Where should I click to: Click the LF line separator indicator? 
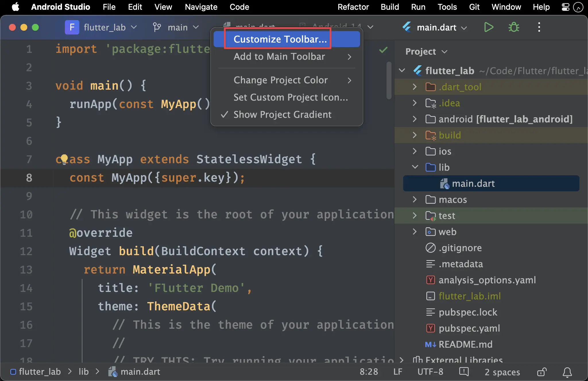[x=398, y=372]
